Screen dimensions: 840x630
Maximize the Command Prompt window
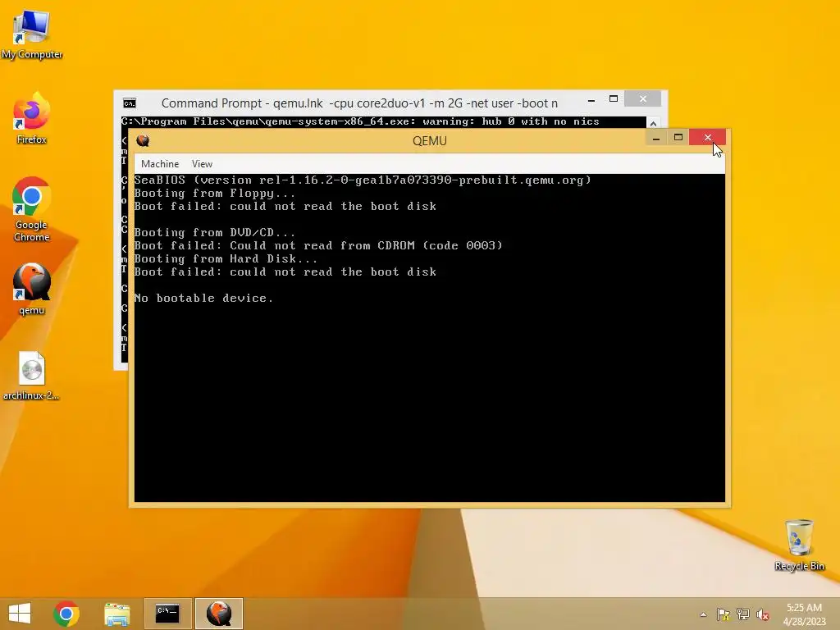614,99
